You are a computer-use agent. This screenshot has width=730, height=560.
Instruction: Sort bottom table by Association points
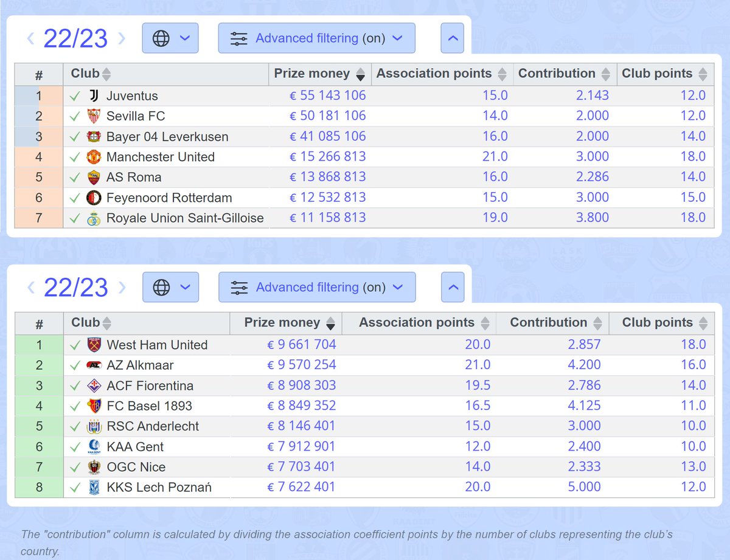[485, 323]
